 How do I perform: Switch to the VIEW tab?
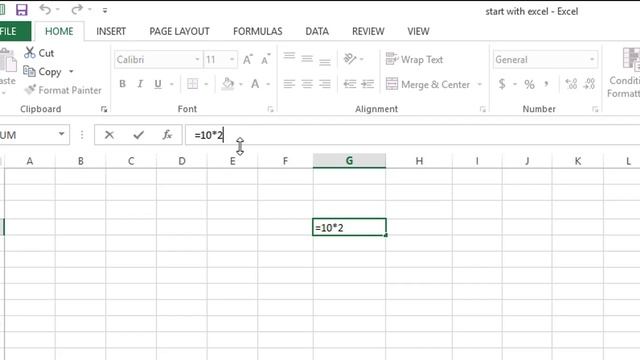[418, 31]
